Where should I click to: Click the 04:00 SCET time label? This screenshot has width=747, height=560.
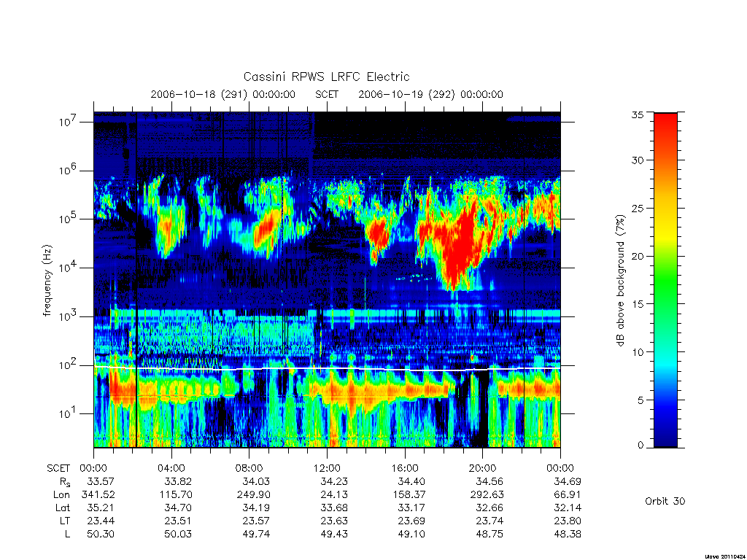[x=171, y=468]
